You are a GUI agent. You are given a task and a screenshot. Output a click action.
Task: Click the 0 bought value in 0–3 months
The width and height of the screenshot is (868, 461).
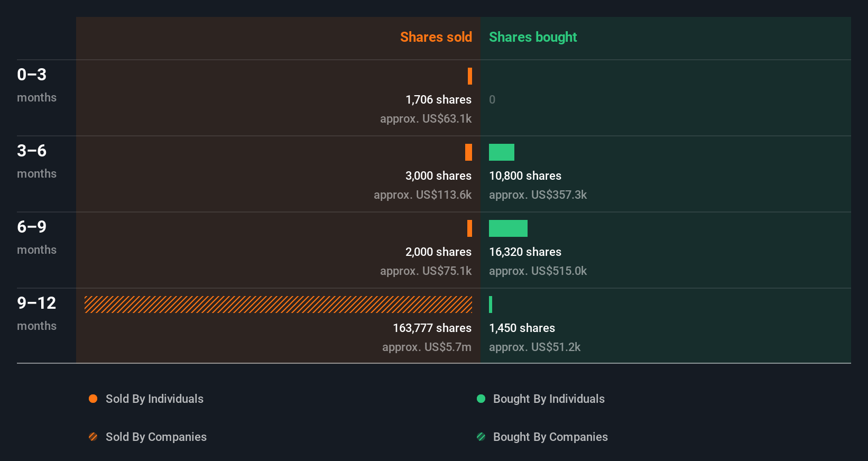point(492,100)
